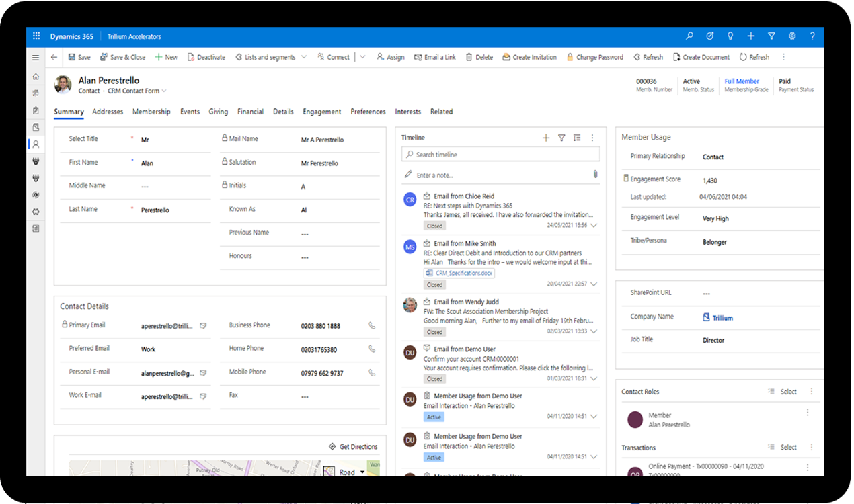The image size is (854, 504).
Task: Open the map Road view dropdown
Action: point(362,472)
